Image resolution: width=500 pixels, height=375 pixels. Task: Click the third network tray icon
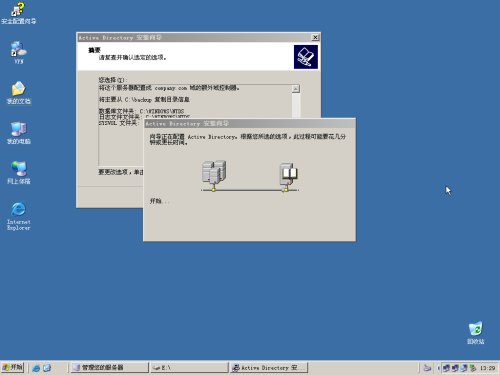click(x=464, y=368)
